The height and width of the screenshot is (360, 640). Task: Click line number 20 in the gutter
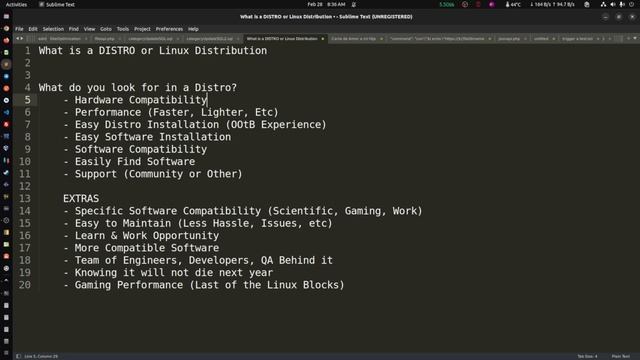25,285
